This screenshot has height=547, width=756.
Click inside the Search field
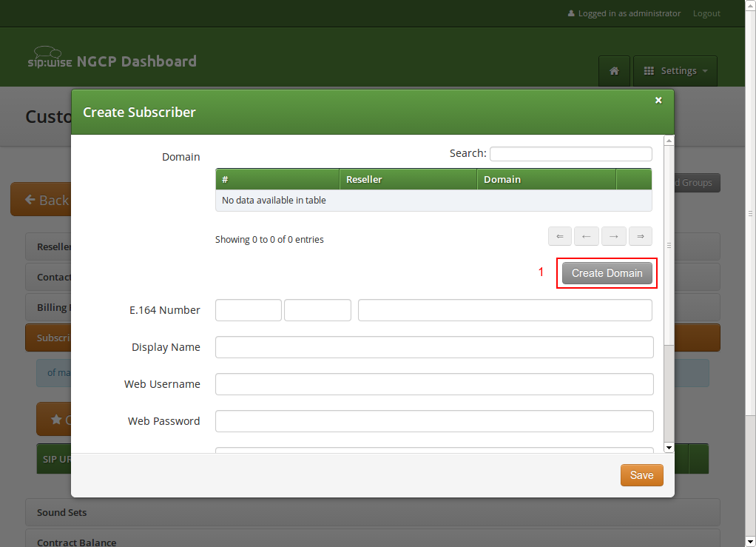[x=570, y=153]
